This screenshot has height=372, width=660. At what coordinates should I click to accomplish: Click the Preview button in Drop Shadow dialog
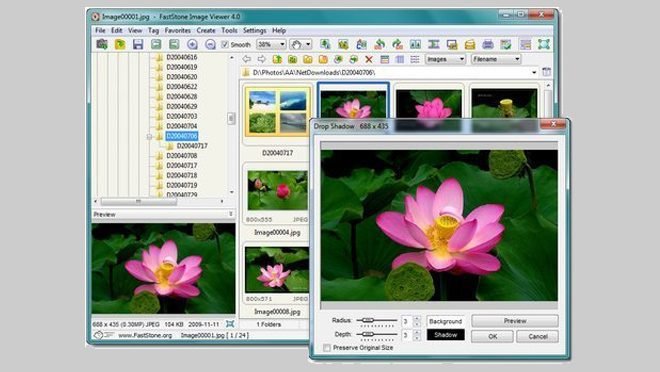(515, 321)
